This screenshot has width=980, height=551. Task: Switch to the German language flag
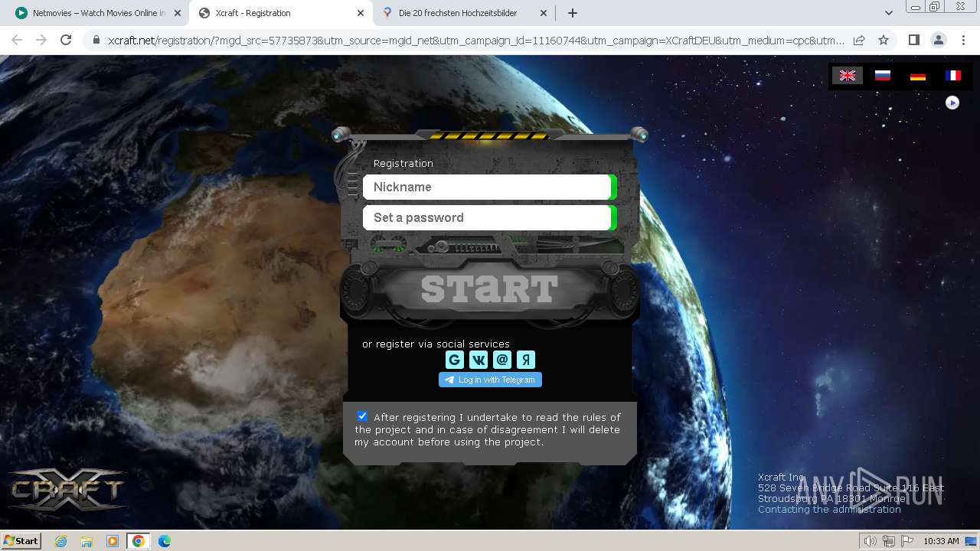(x=918, y=75)
